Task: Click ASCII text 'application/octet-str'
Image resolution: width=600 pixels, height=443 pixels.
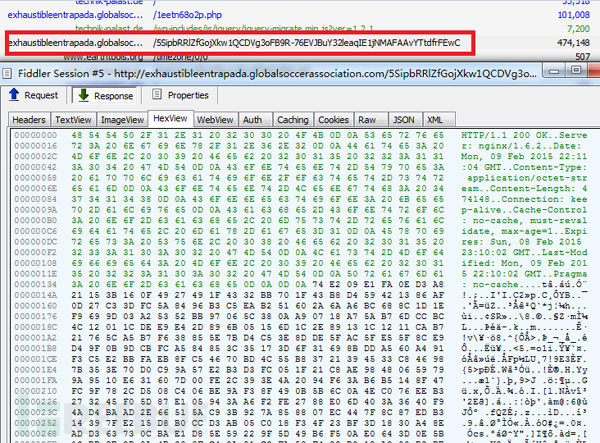Action: pyautogui.click(x=527, y=178)
